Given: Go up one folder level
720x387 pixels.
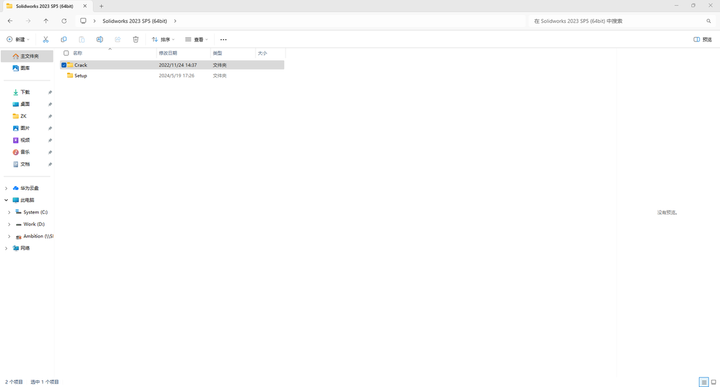Looking at the screenshot, I should pos(46,21).
